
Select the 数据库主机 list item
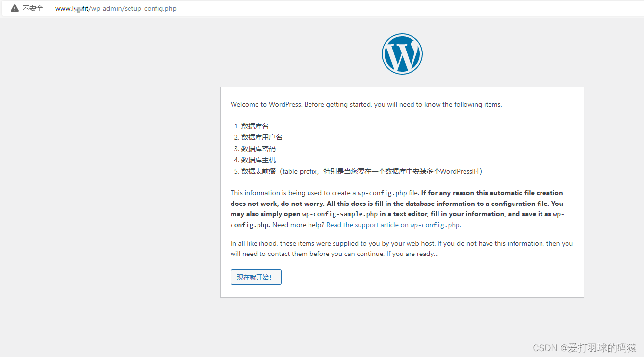click(258, 160)
